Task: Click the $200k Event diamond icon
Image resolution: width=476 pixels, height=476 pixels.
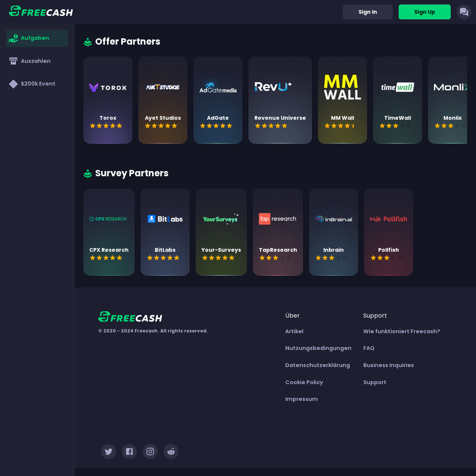Action: (x=13, y=84)
